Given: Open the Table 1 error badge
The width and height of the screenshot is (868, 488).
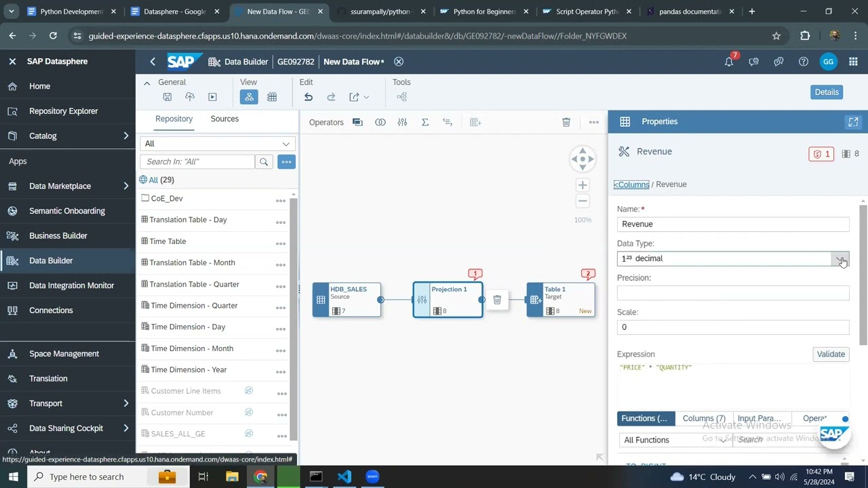Looking at the screenshot, I should click(x=588, y=274).
